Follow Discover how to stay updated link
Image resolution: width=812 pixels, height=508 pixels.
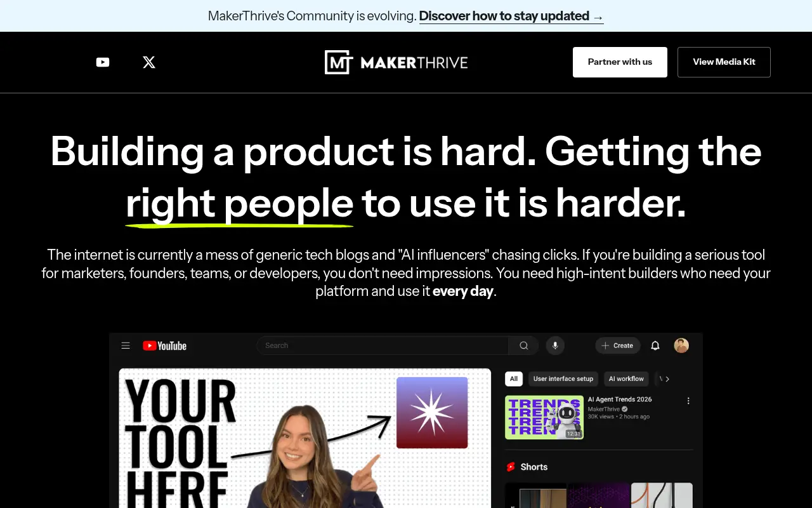[511, 16]
